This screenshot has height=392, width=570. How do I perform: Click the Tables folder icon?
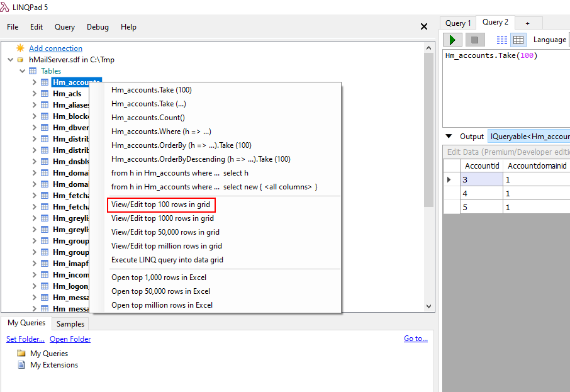pyautogui.click(x=33, y=71)
